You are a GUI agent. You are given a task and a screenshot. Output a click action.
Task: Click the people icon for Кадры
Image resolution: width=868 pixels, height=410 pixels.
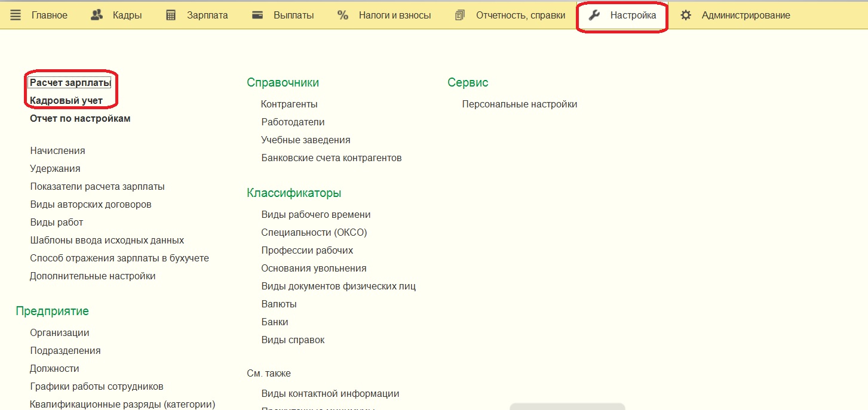tap(97, 16)
